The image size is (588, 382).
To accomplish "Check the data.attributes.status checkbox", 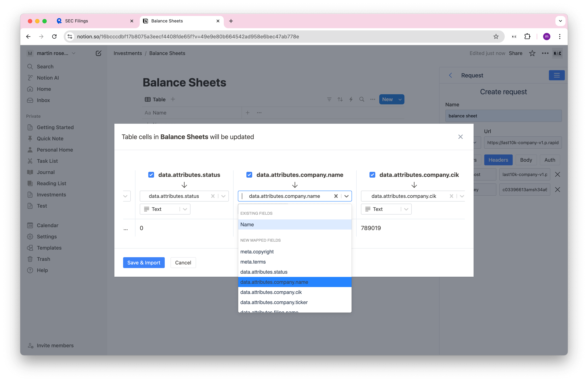I will tap(151, 175).
